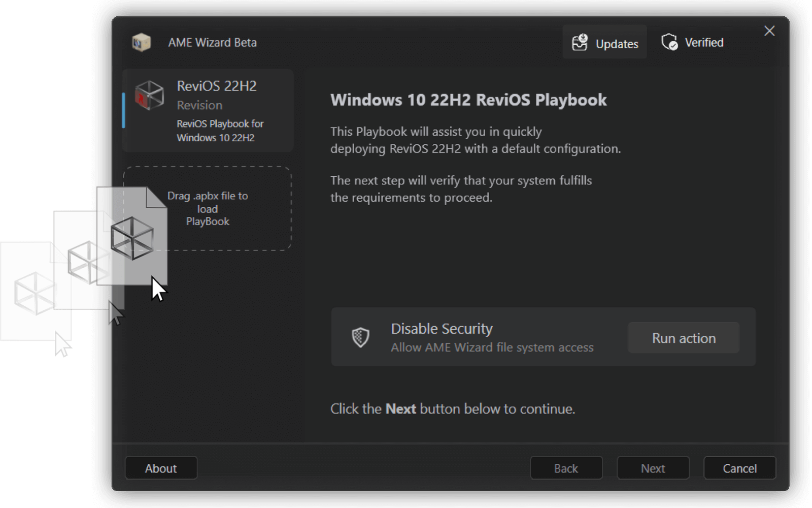Cancel the wizard
The image size is (812, 508).
(740, 468)
